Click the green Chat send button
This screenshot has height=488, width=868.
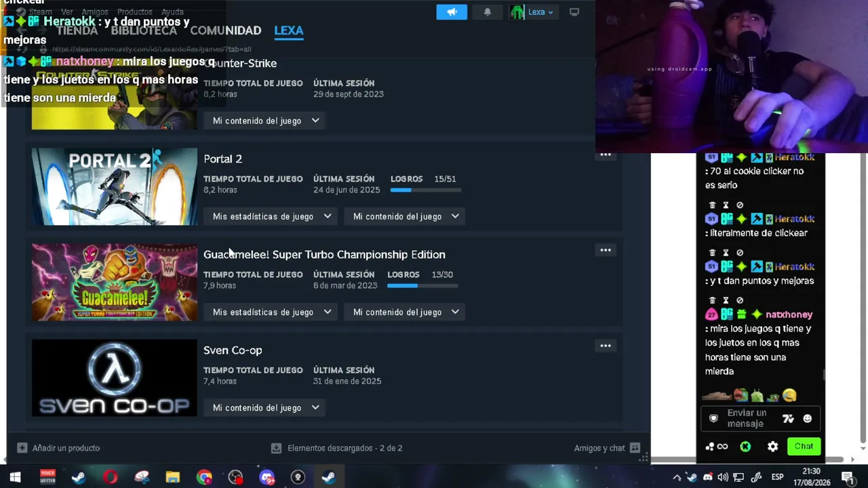coord(804,446)
